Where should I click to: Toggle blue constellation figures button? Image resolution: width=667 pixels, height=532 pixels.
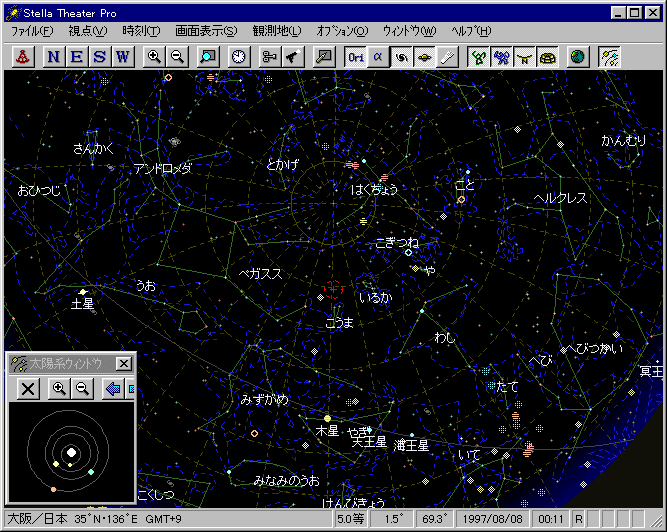coord(501,57)
